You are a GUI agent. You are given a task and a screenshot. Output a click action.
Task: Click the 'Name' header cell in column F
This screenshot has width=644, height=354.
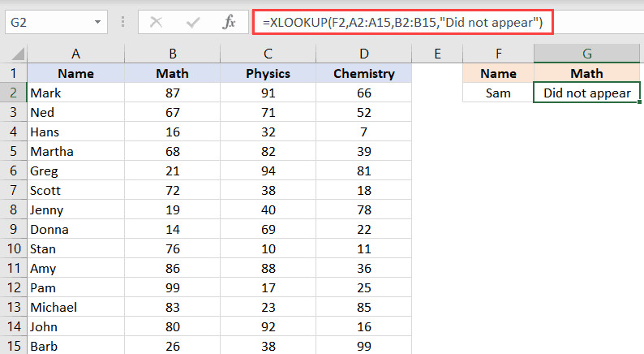(498, 73)
